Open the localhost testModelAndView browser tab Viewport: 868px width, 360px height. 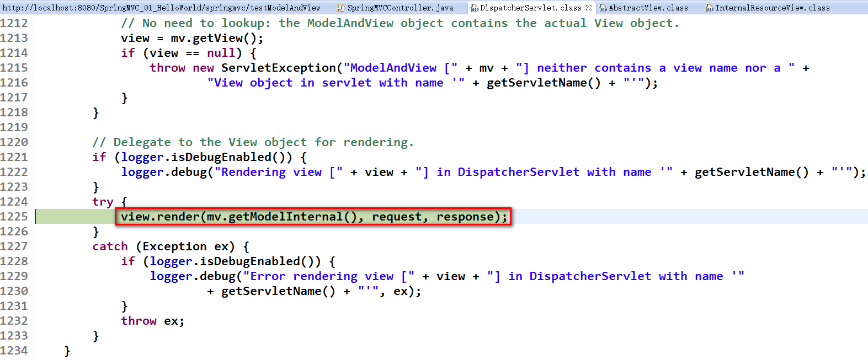(x=162, y=8)
